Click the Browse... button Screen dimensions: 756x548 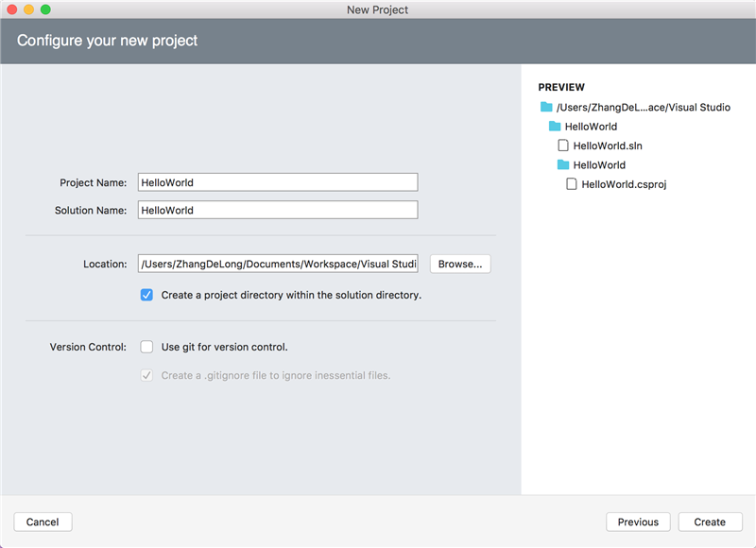tap(460, 265)
